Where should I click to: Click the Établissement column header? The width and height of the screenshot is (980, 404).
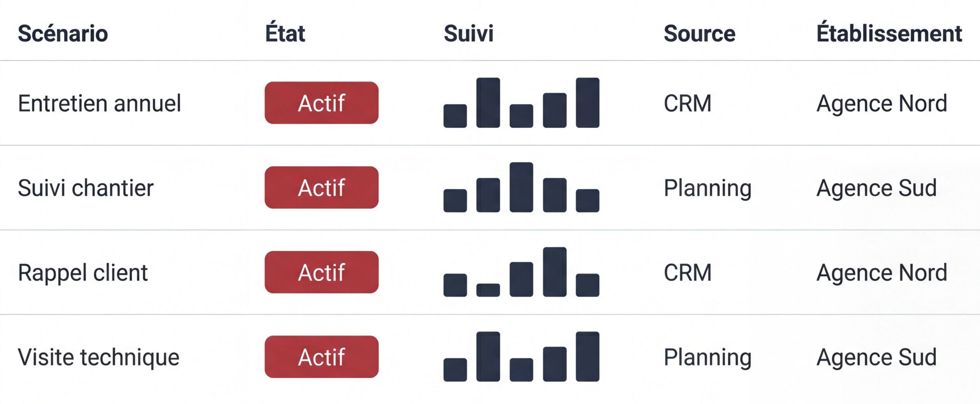pyautogui.click(x=889, y=34)
